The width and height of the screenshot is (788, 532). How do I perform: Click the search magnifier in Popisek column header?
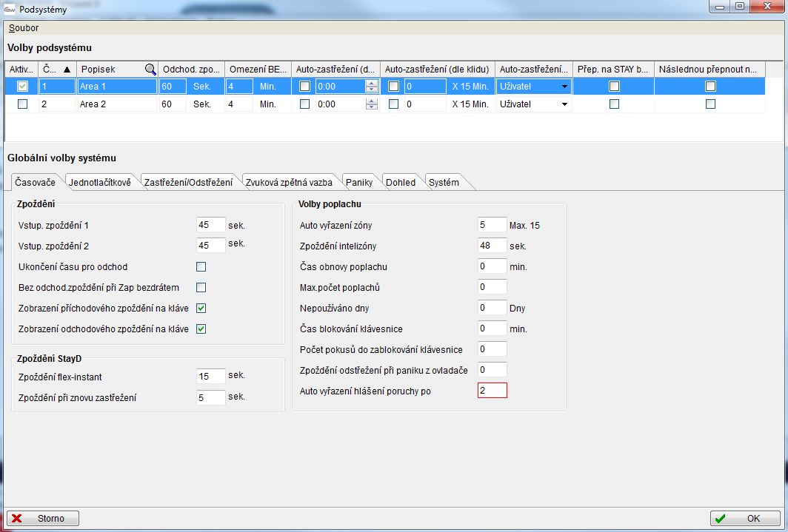click(x=150, y=70)
